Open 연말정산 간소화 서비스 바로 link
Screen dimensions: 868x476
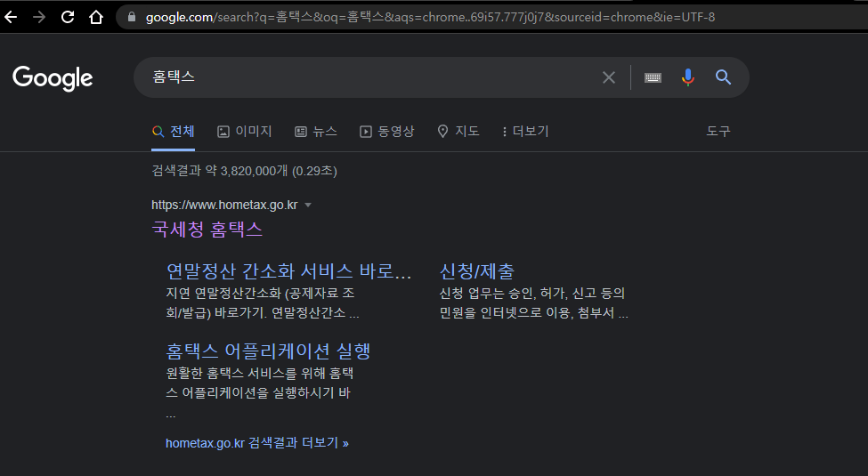pyautogui.click(x=289, y=271)
